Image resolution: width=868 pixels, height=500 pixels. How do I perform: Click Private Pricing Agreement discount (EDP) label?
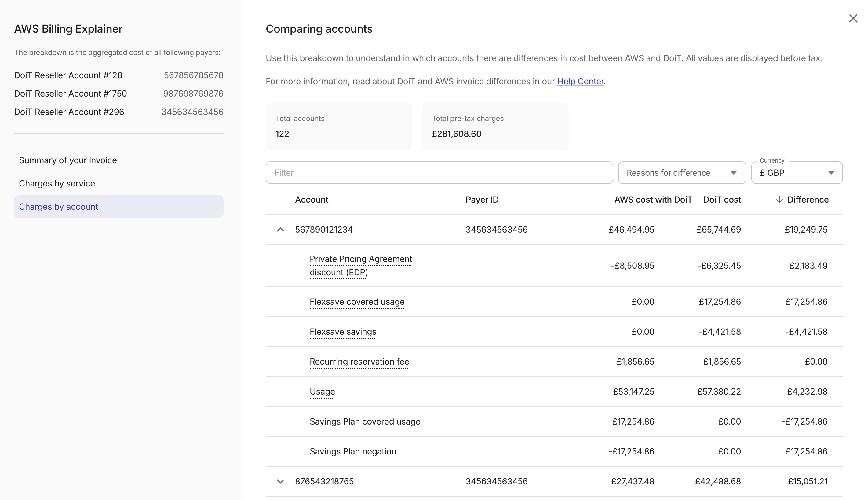point(361,266)
